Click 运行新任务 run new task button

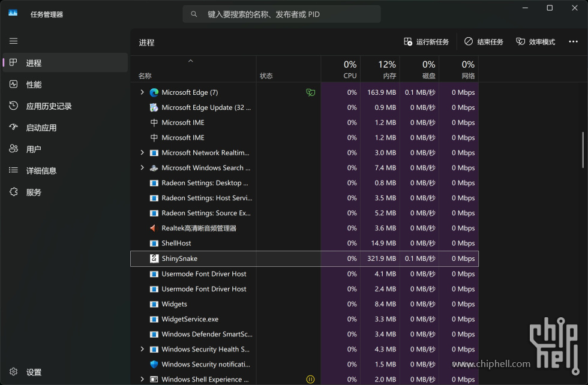(426, 42)
